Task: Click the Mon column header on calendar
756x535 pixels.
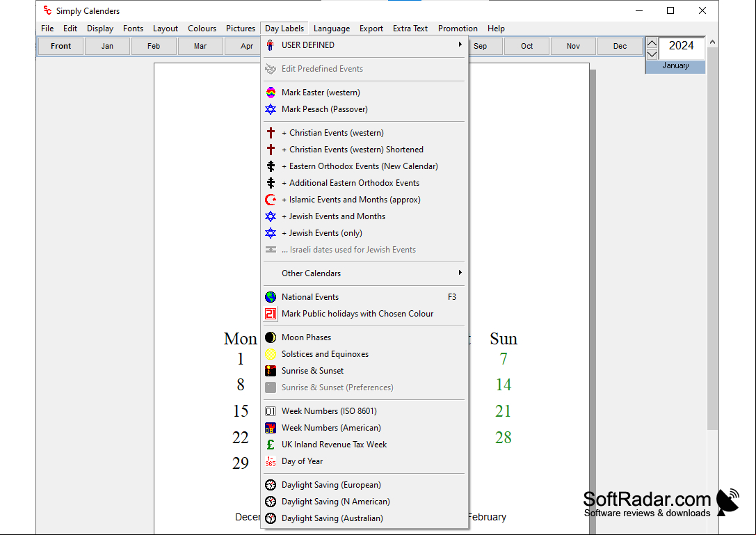Action: tap(241, 339)
